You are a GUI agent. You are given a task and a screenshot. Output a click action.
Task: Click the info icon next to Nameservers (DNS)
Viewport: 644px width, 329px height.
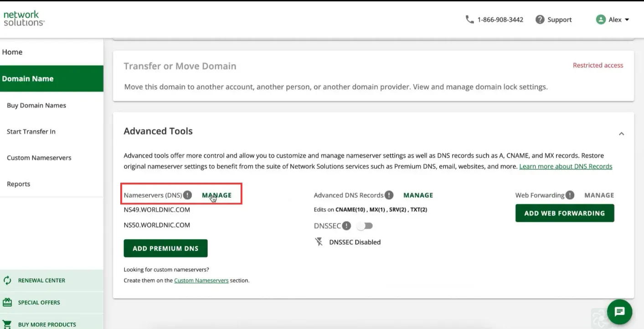pos(187,195)
